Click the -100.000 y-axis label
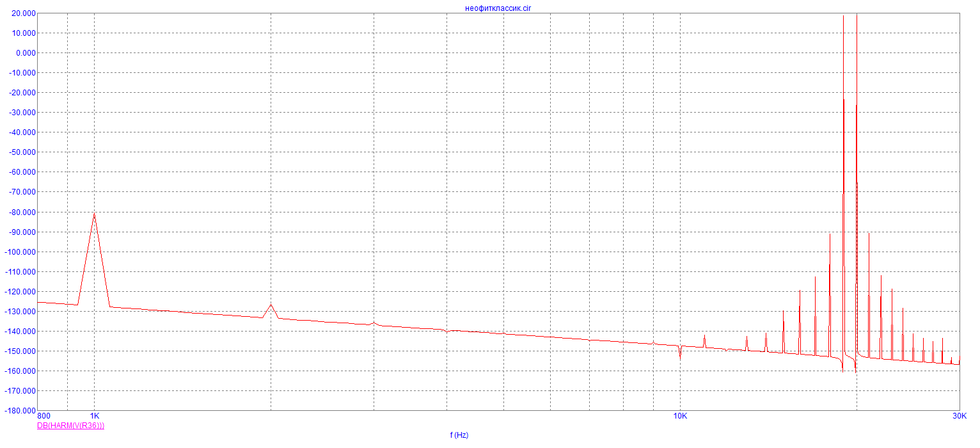Image resolution: width=980 pixels, height=448 pixels. point(20,252)
